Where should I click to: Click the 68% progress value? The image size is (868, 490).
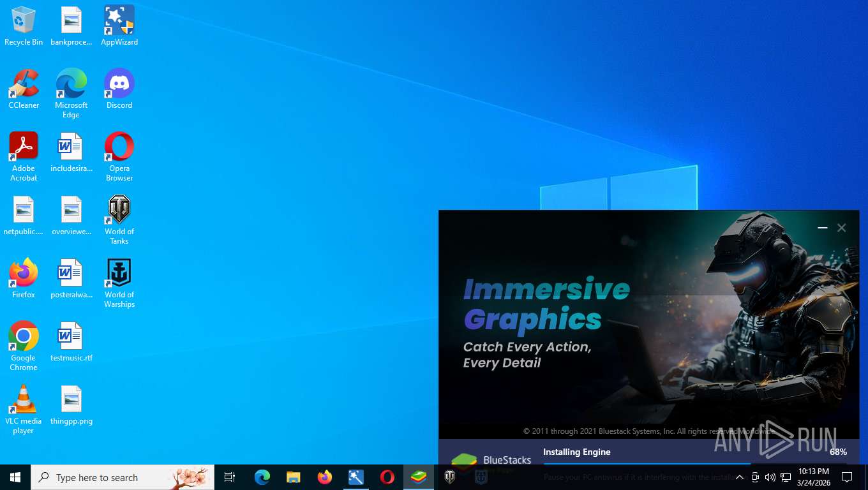838,452
